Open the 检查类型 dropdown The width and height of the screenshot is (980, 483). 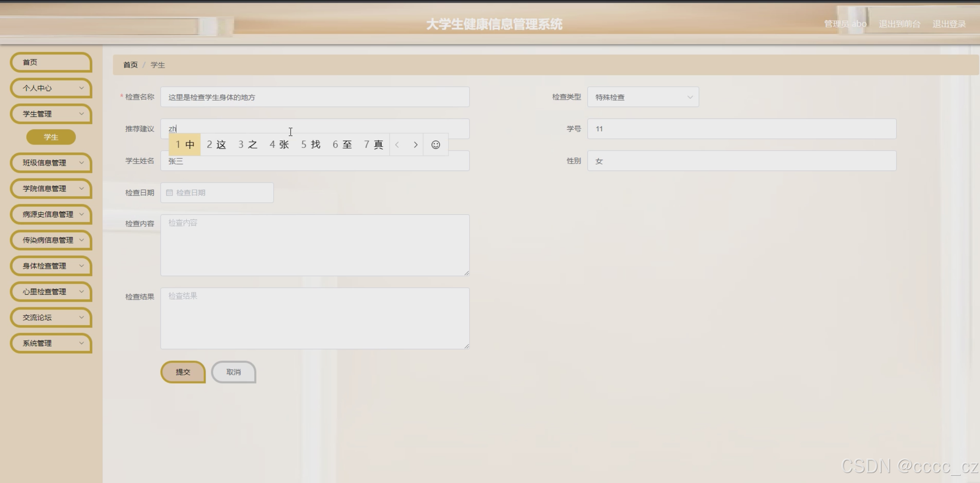pyautogui.click(x=642, y=97)
